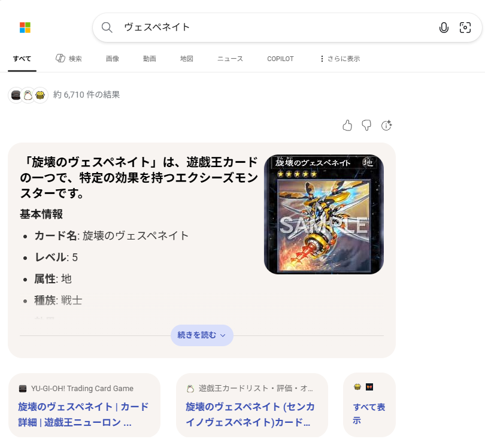The height and width of the screenshot is (448, 485).
Task: Click the Microsoft logo icon
Action: click(25, 28)
